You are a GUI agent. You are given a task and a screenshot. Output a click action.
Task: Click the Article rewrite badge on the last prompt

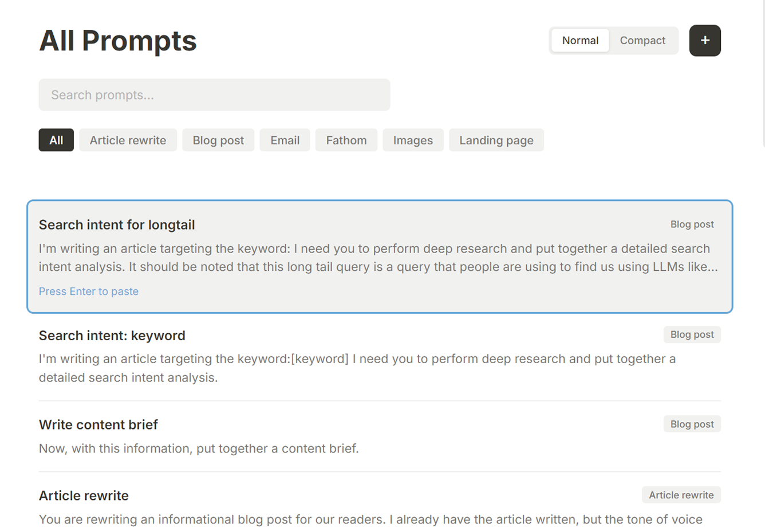tap(681, 495)
